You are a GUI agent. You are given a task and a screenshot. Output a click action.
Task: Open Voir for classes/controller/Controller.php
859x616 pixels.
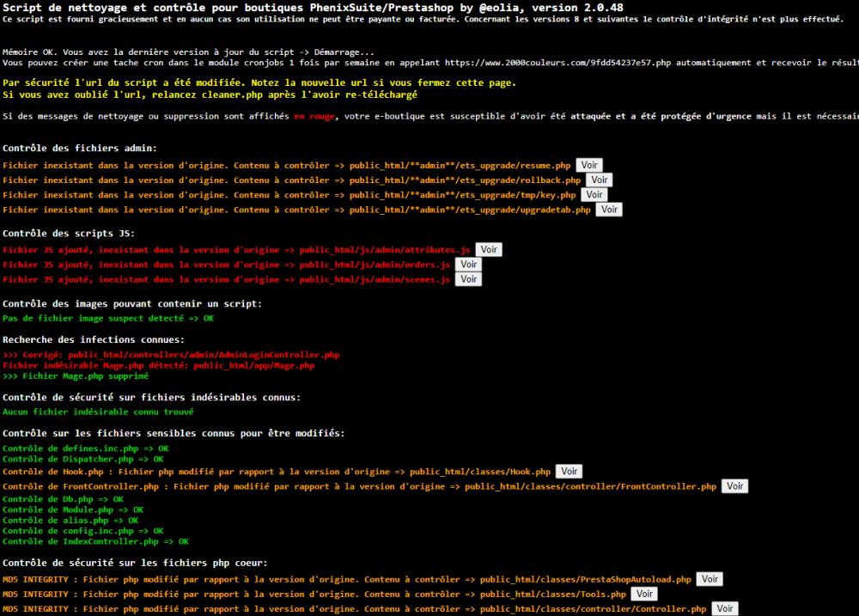click(x=725, y=609)
